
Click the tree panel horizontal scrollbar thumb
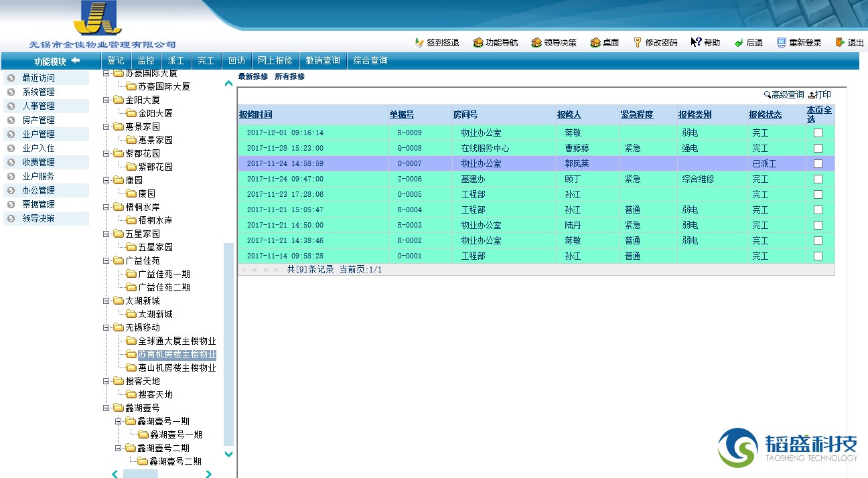(141, 473)
